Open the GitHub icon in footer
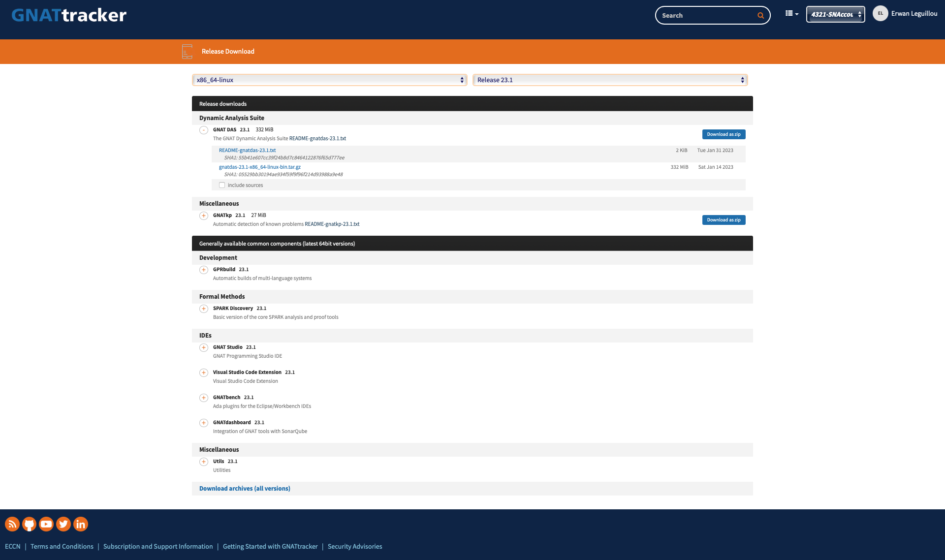 pos(29,524)
